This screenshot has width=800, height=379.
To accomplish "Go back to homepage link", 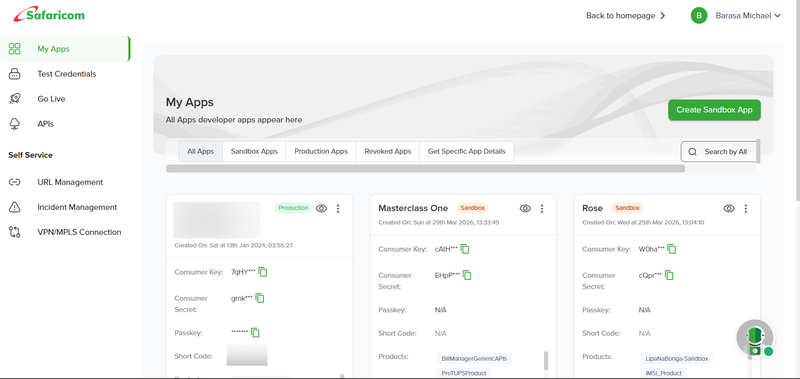I will coord(620,16).
